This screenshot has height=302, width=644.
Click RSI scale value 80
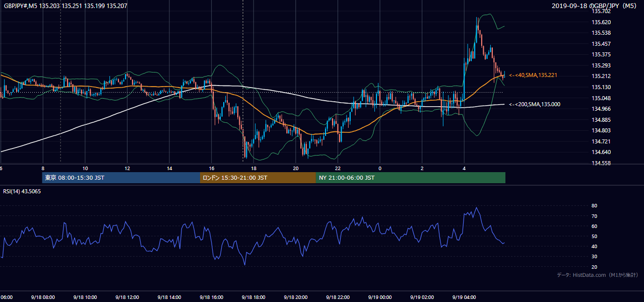point(595,206)
